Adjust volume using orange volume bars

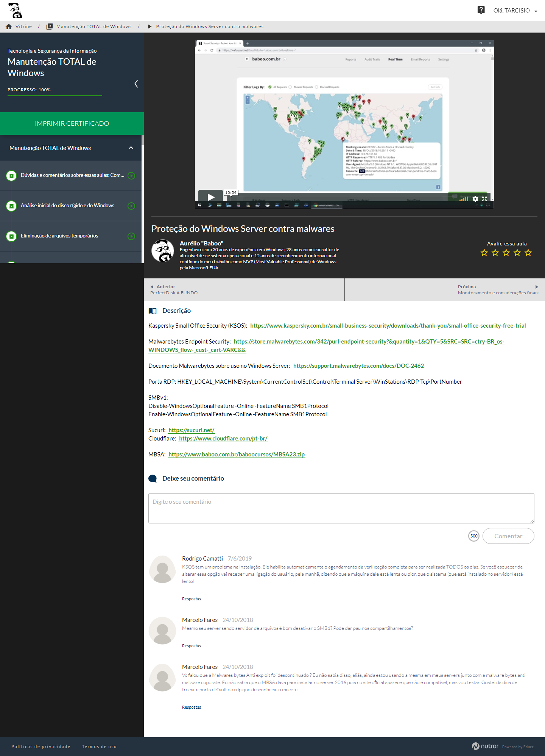click(464, 199)
